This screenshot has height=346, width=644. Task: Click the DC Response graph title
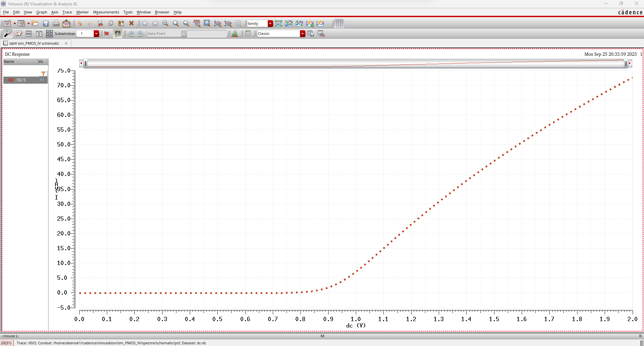tap(17, 54)
